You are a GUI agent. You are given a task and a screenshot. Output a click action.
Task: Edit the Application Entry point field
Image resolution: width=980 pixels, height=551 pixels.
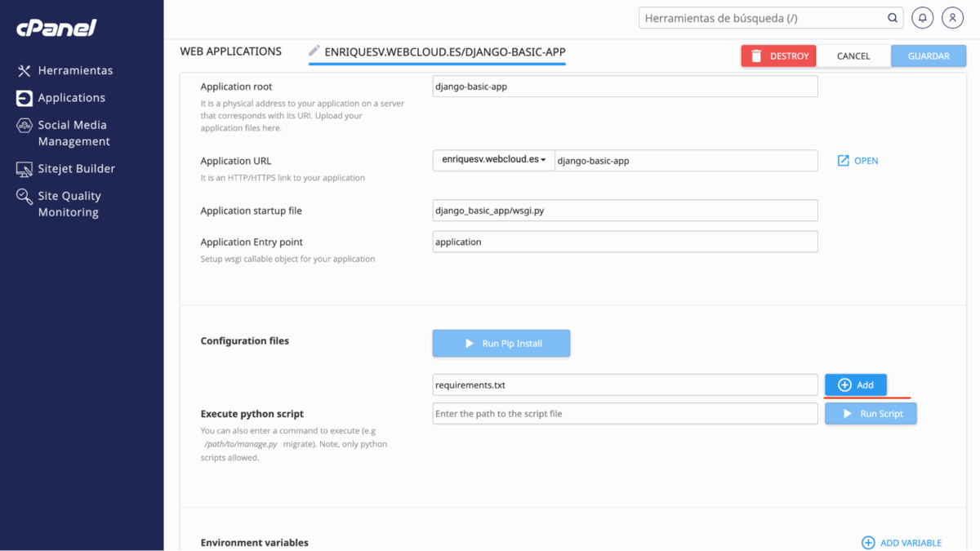(625, 242)
